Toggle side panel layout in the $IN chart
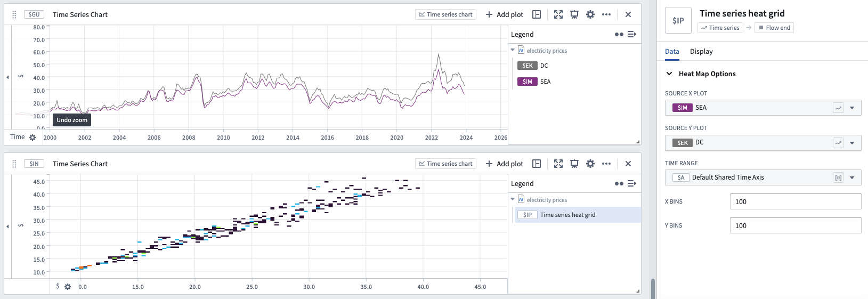868x299 pixels. pos(537,164)
